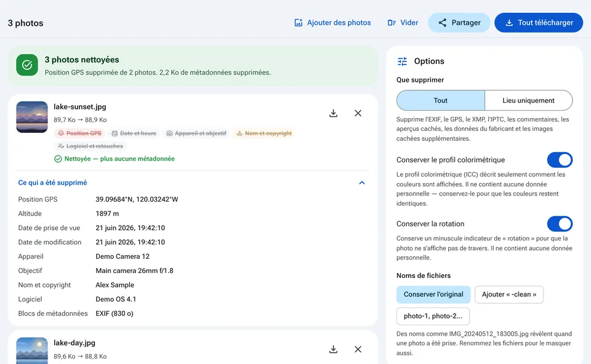Click the Nom et copyright tag
Screen dimensions: 591x364
[264, 133]
